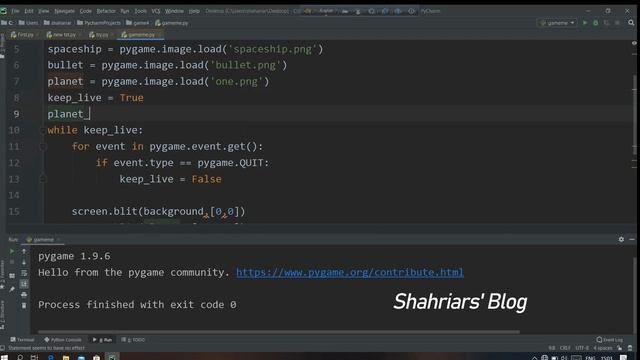This screenshot has height=360, width=640.
Task: Click 'Process finished with exit code 0' text
Action: [x=137, y=304]
